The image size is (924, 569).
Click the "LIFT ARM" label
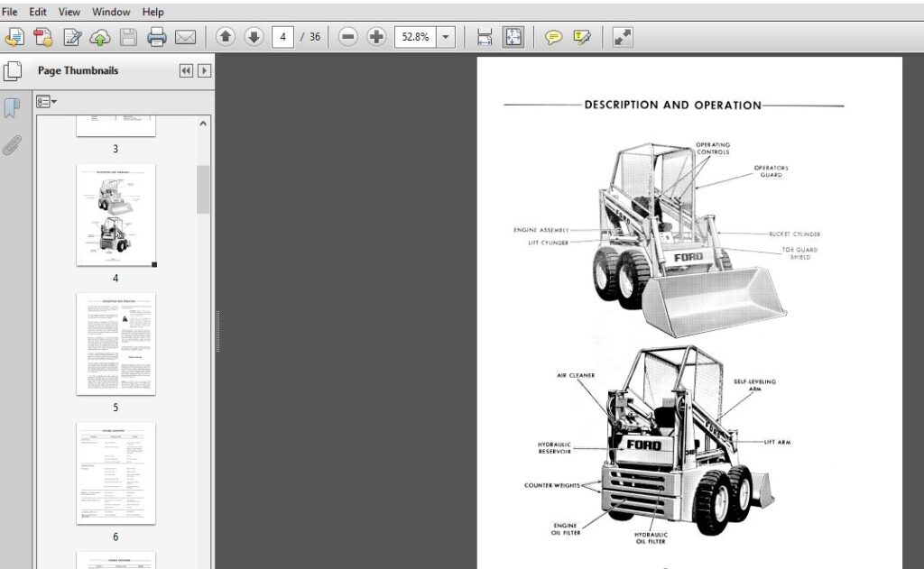point(777,442)
